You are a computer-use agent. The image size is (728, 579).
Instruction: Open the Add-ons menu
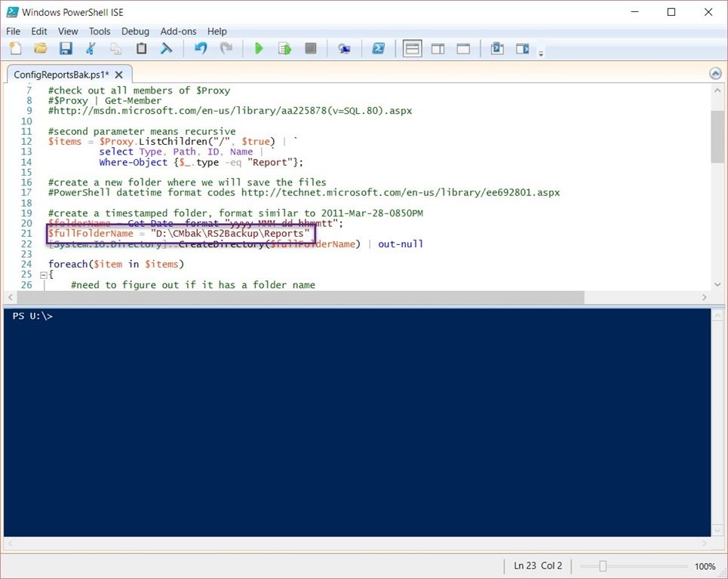coord(178,31)
